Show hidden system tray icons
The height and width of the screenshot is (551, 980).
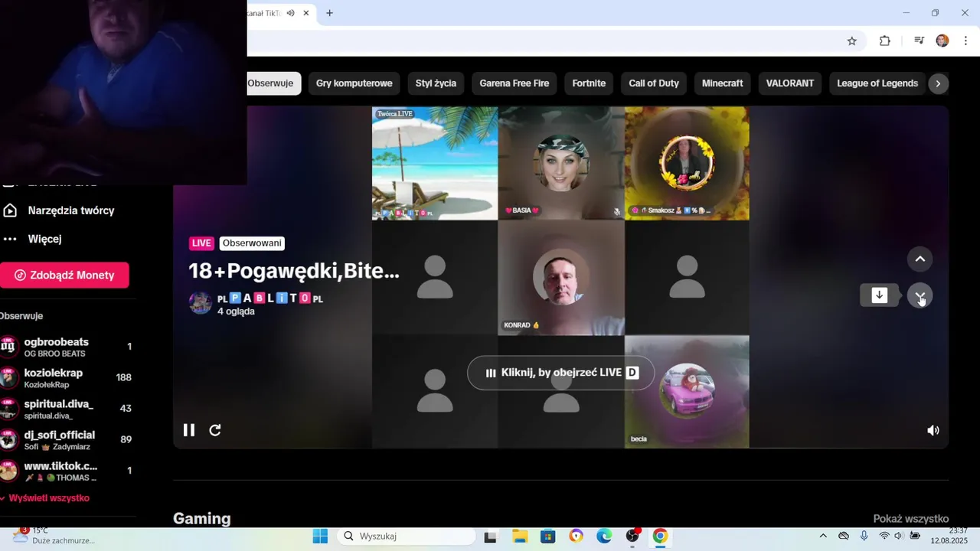823,536
